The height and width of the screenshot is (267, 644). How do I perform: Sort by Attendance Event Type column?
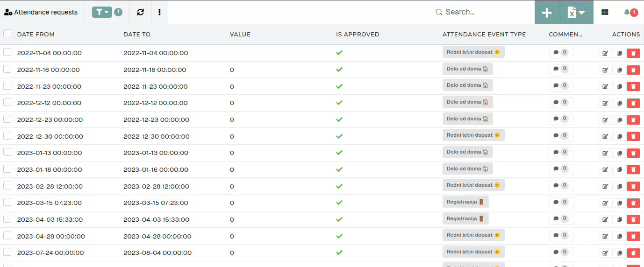[484, 35]
